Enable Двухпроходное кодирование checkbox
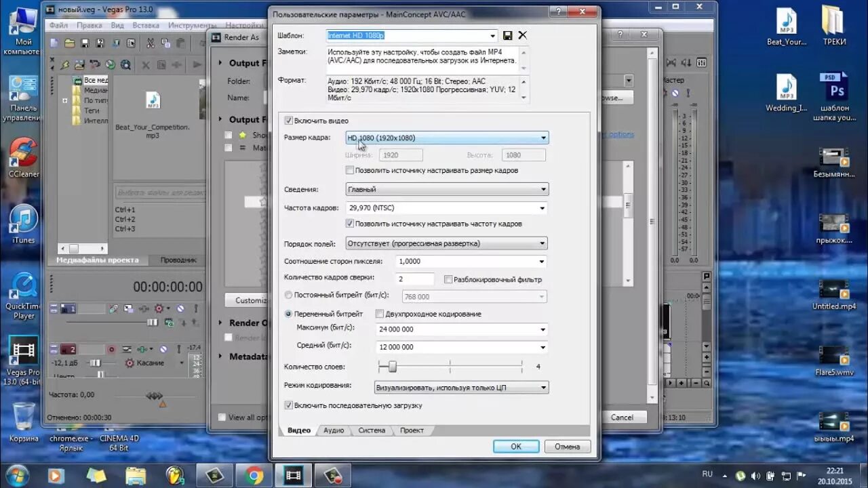The width and height of the screenshot is (868, 488). 379,314
